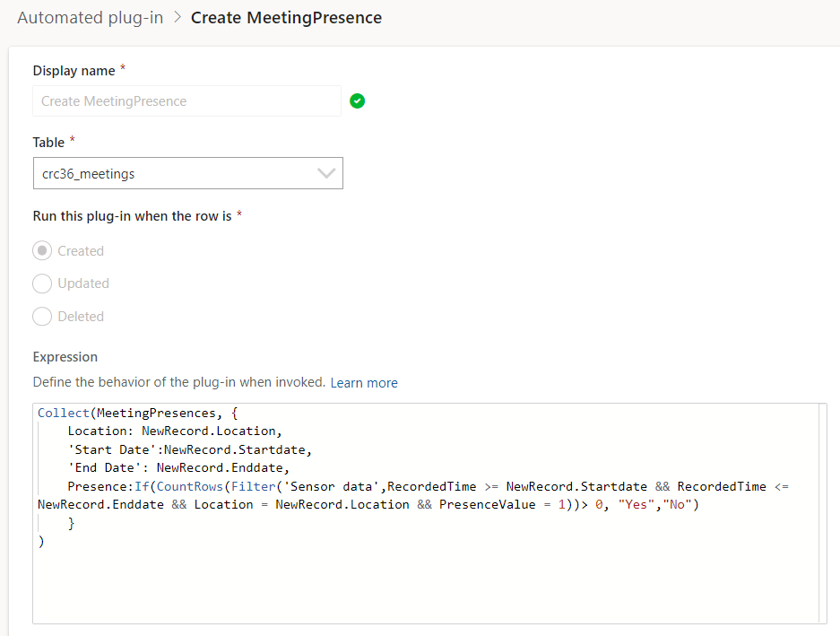Expand the Table dropdown chevron arrow
840x636 pixels.
click(326, 173)
